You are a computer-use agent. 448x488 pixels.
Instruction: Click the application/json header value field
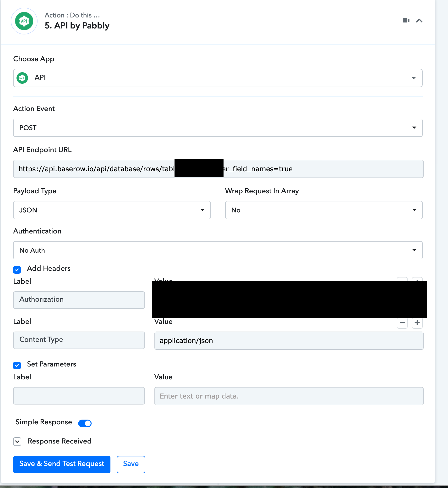289,341
